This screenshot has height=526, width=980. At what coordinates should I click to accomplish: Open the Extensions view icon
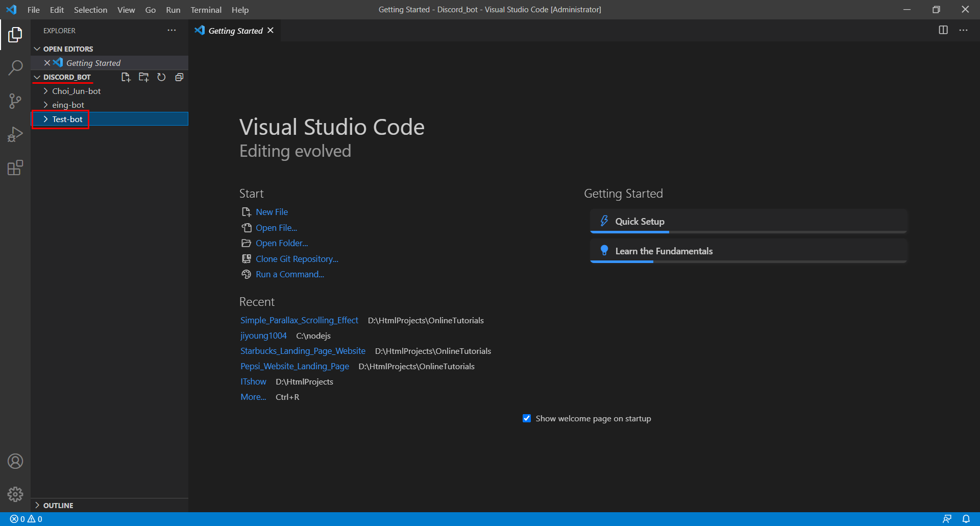click(15, 168)
